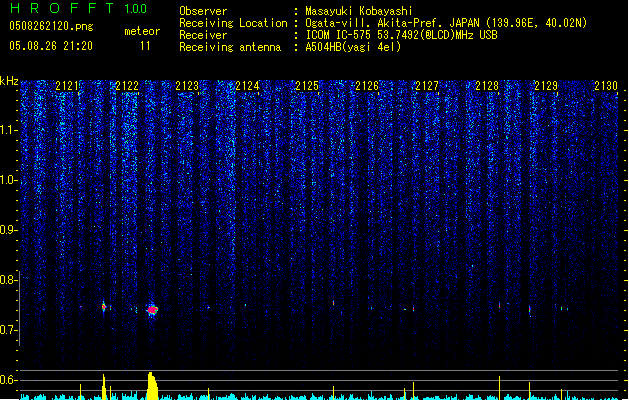The image size is (629, 400).
Task: Click the 'Observer' label
Action: pyautogui.click(x=203, y=11)
